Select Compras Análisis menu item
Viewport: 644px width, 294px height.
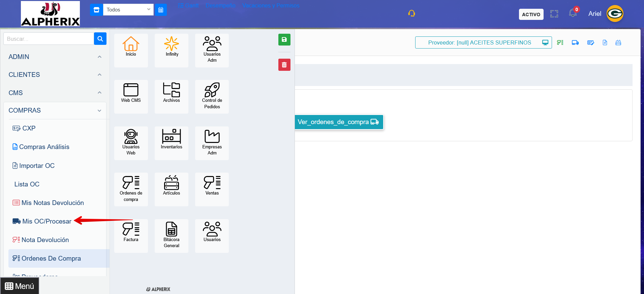click(44, 147)
